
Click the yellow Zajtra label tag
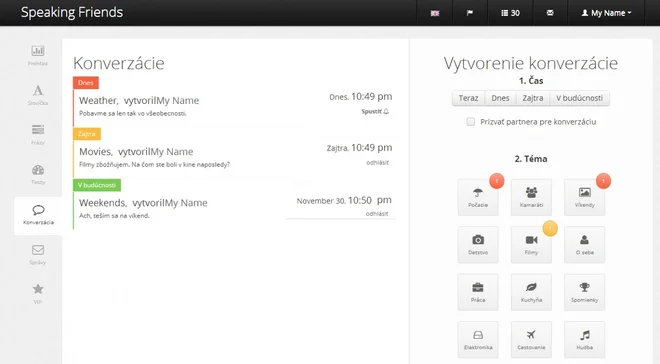87,134
